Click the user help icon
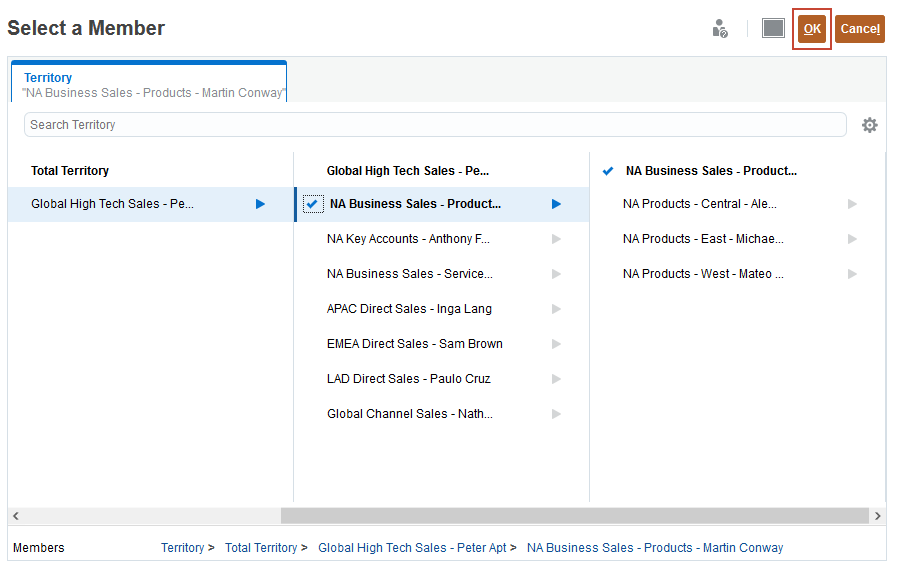897x570 pixels. click(720, 29)
